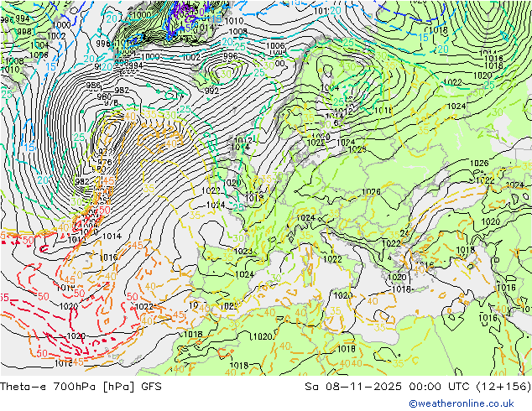
Task: Click the 'Sa 08-11-2025 00:00 UTC (12+156)' timestamp
Action: tap(418, 386)
